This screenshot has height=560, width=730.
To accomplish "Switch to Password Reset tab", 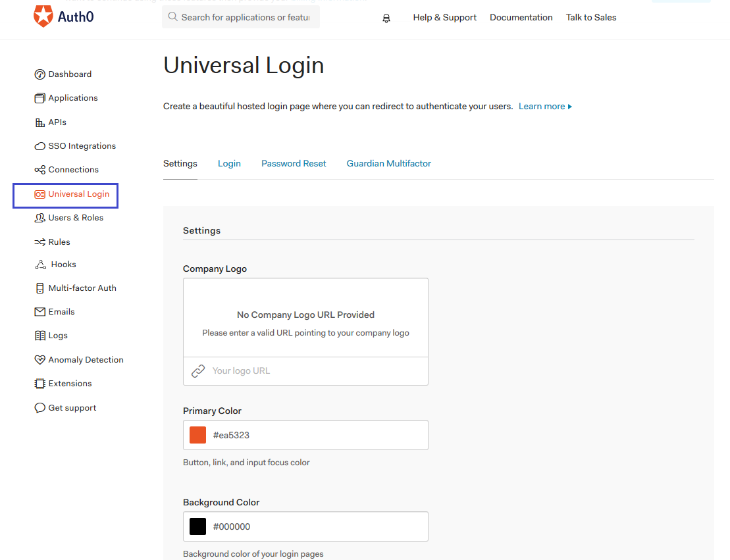I will (x=294, y=164).
